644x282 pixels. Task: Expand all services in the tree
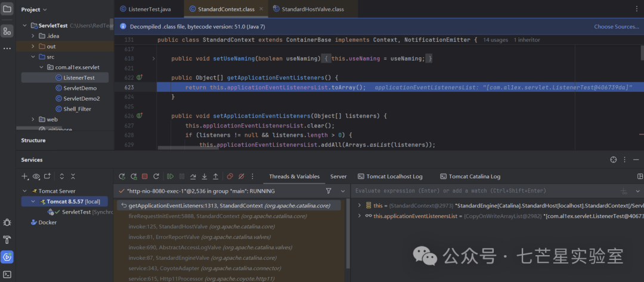pos(62,176)
